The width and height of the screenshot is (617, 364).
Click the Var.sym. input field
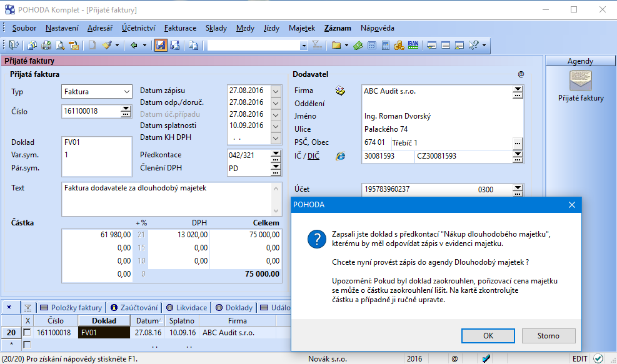[97, 155]
